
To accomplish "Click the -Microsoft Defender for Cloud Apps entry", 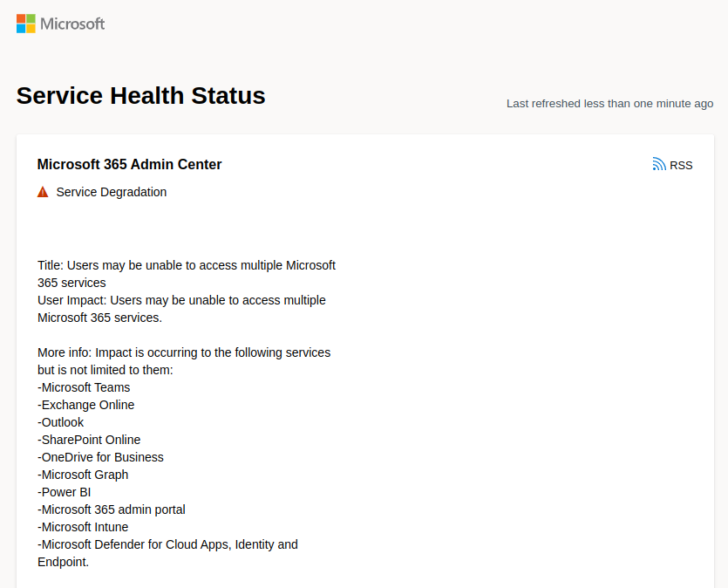I will (167, 553).
